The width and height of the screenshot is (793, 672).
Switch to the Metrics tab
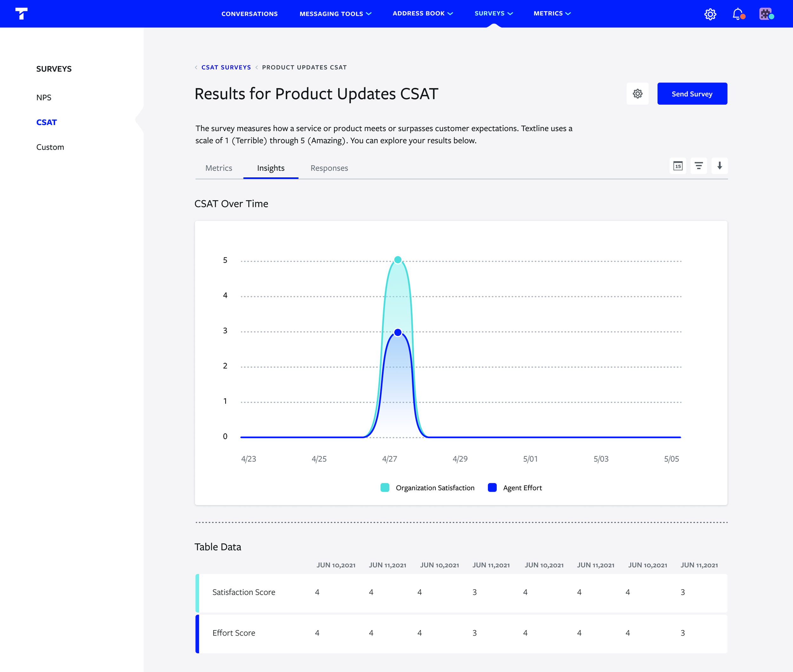tap(219, 168)
